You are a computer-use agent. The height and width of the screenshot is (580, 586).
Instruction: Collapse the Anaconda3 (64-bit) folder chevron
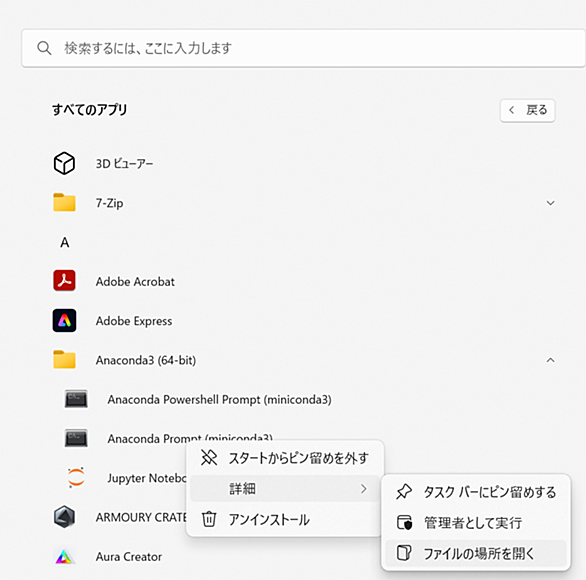(x=550, y=360)
